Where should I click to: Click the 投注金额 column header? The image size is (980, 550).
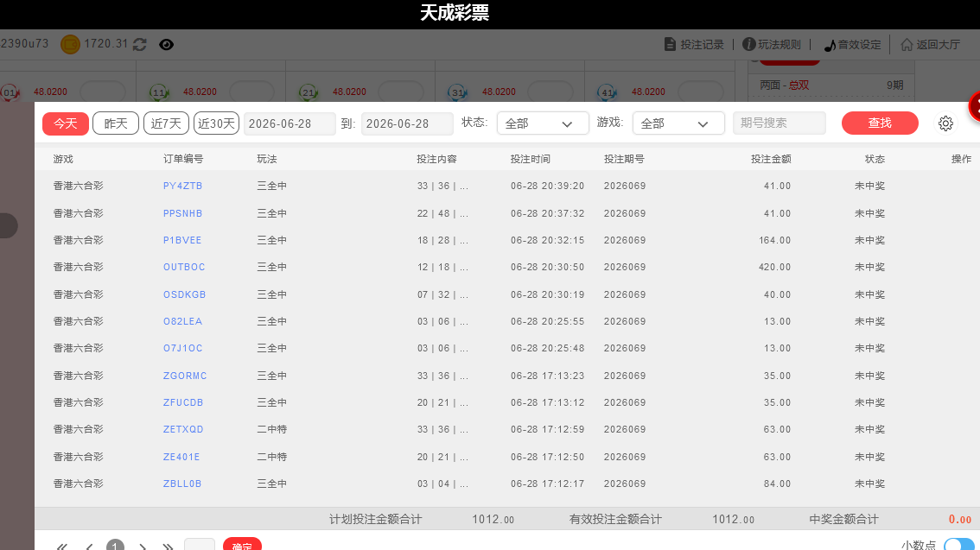pos(771,159)
